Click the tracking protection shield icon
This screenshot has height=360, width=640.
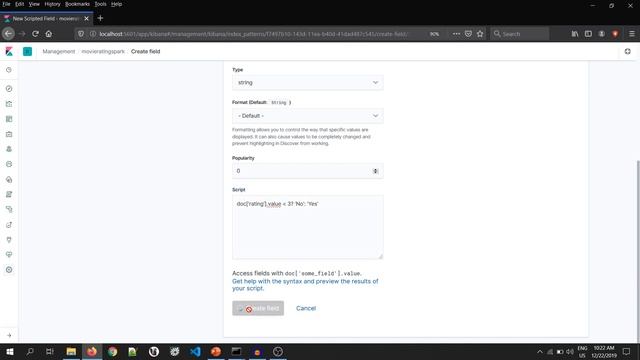point(81,34)
